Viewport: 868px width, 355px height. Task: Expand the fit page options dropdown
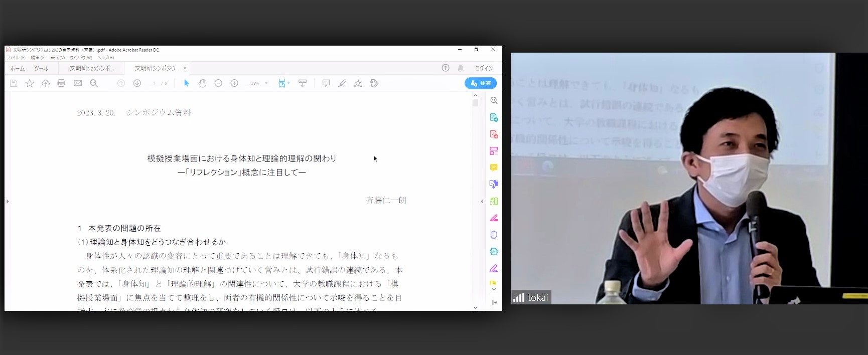pos(288,83)
